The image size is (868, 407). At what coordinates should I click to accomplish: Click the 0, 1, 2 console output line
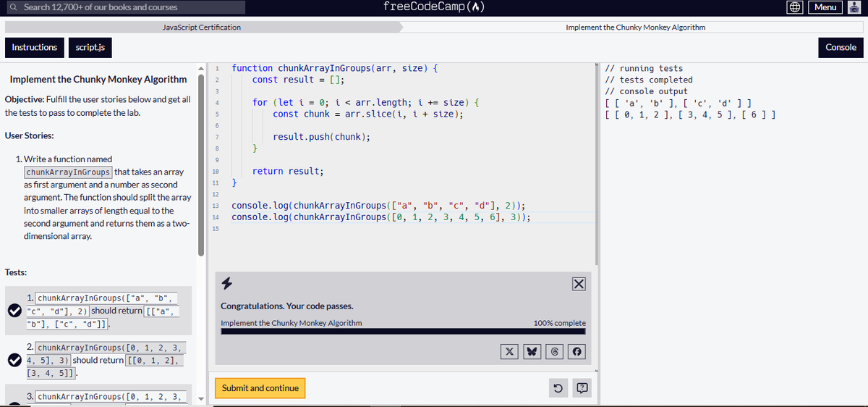[690, 114]
